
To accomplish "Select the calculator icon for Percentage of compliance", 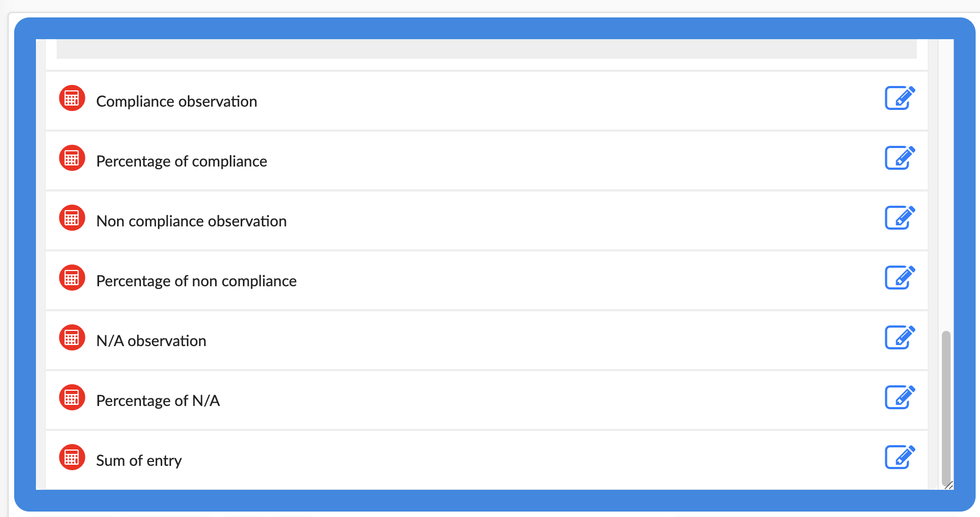I will point(72,158).
